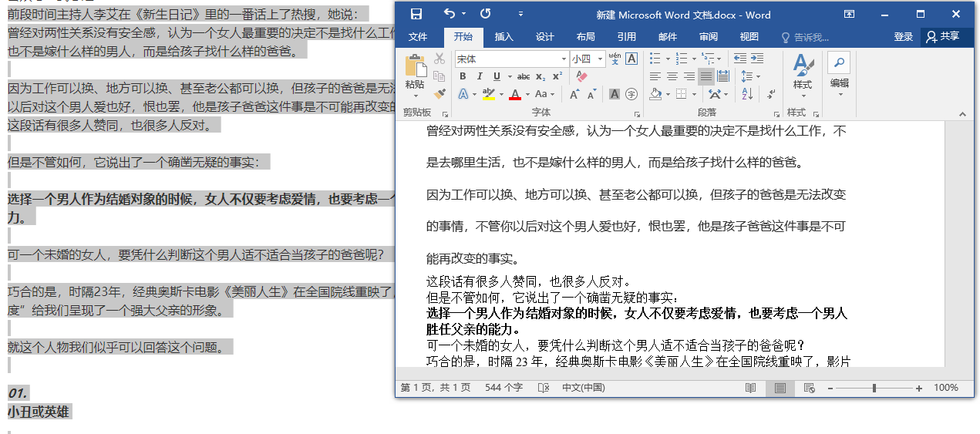The image size is (980, 434).
Task: Select the format painter brush
Action: (439, 94)
